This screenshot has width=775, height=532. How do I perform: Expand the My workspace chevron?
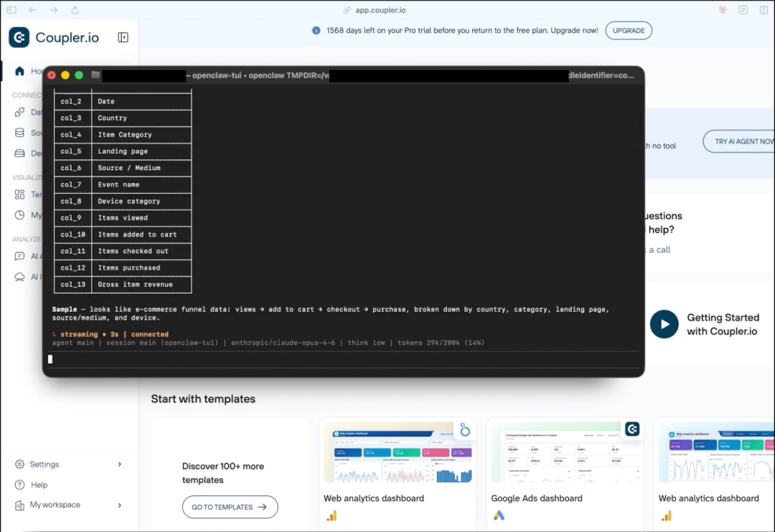click(x=120, y=505)
